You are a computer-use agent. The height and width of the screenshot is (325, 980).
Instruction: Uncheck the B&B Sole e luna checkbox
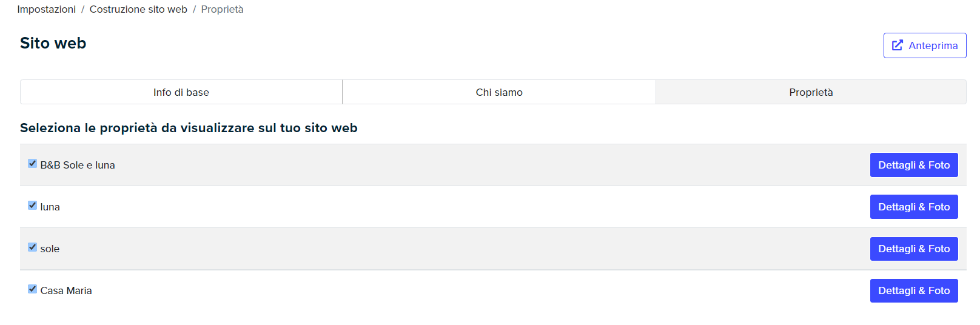tap(33, 164)
